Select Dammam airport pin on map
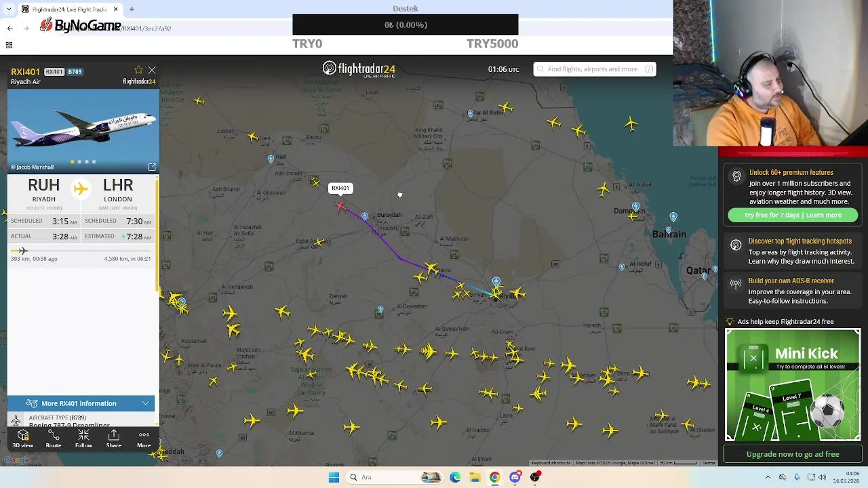Screen dimensions: 868x488 coord(635,207)
